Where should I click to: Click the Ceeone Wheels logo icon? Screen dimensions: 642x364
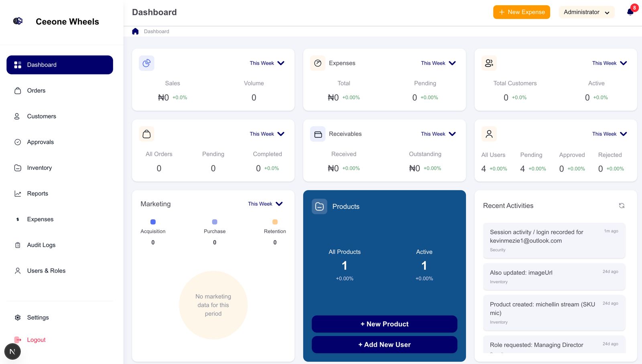[x=18, y=21]
